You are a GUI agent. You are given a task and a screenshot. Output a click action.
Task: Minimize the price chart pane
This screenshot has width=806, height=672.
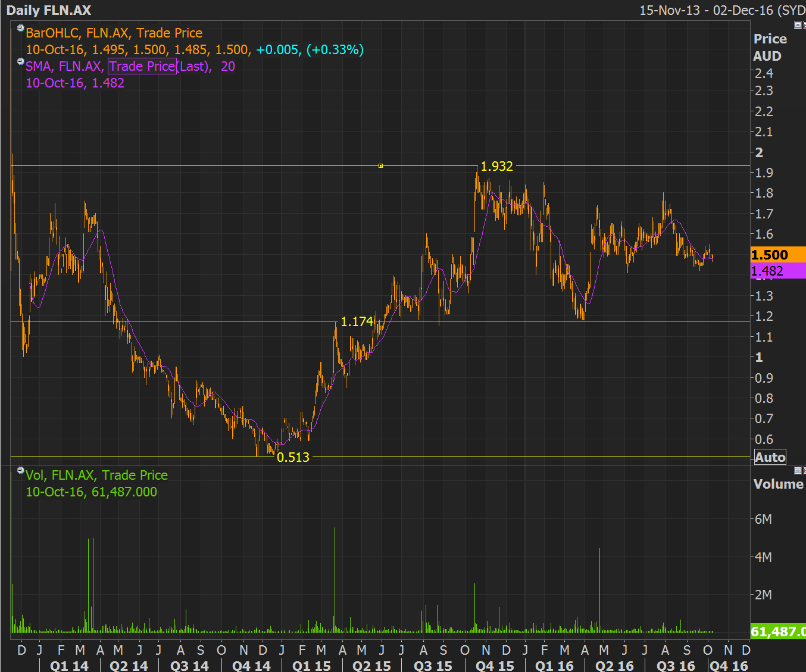(798, 25)
